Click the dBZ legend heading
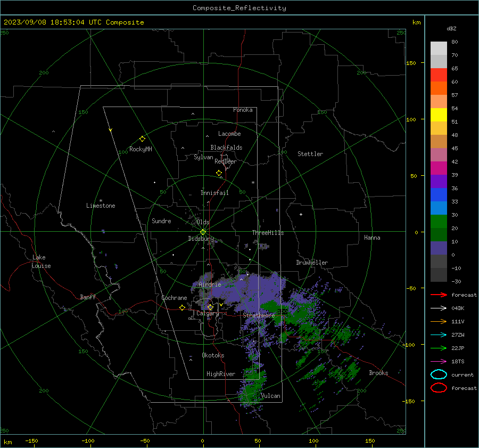This screenshot has height=448, width=479. coord(451,28)
